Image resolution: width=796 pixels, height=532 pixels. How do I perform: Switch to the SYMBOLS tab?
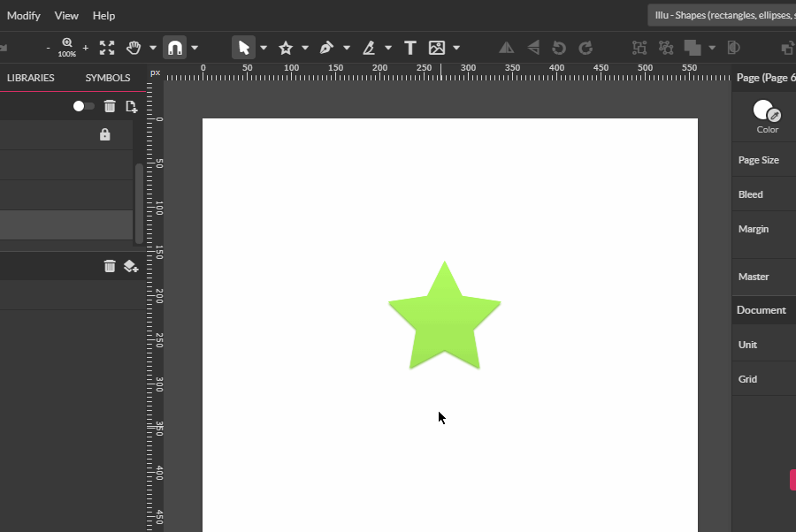(106, 78)
